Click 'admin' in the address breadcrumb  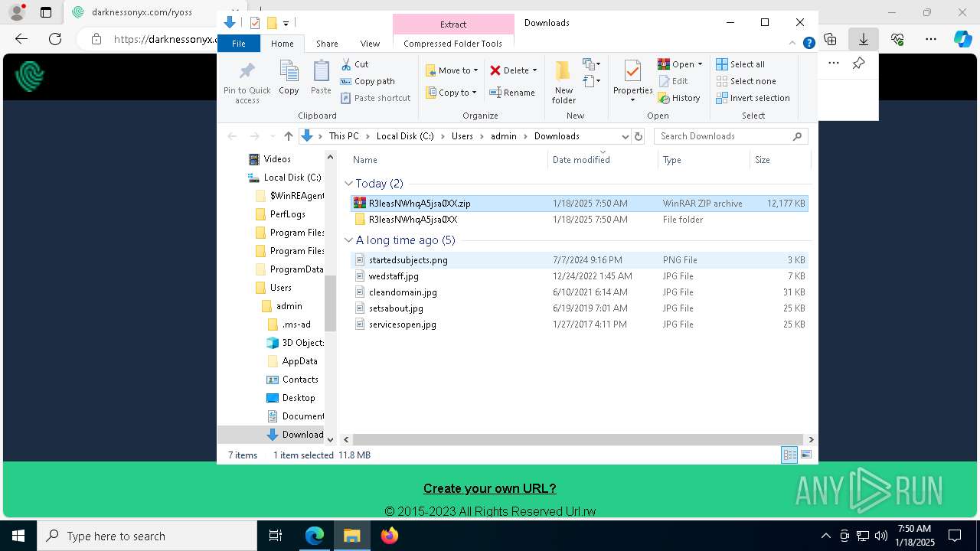(x=503, y=136)
